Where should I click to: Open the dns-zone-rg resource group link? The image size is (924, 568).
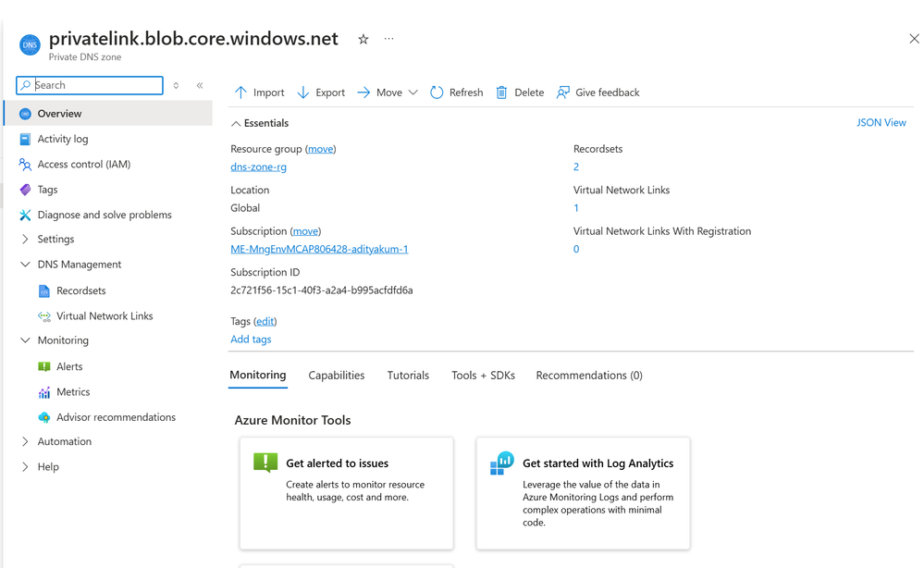tap(259, 167)
